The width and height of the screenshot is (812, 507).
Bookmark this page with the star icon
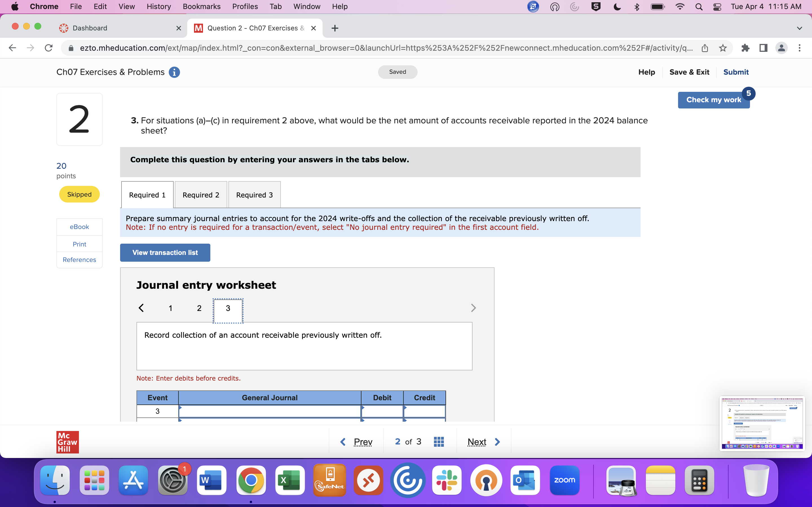tap(723, 48)
